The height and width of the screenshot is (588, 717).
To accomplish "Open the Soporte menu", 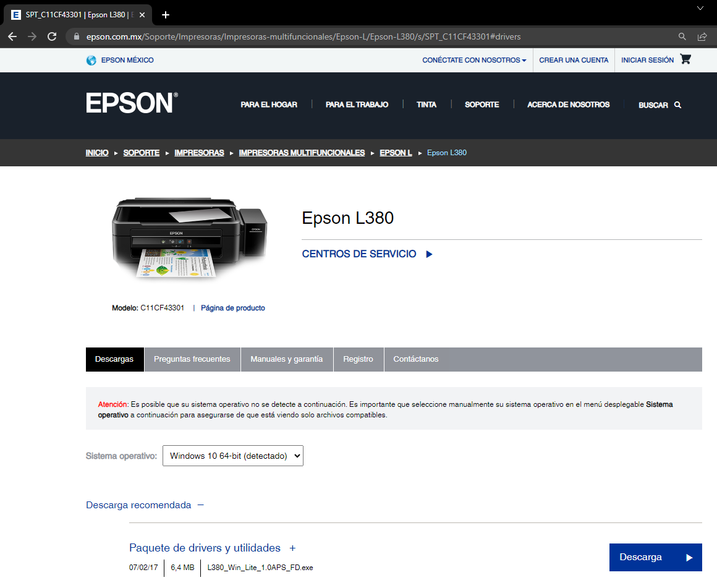I will pyautogui.click(x=482, y=104).
